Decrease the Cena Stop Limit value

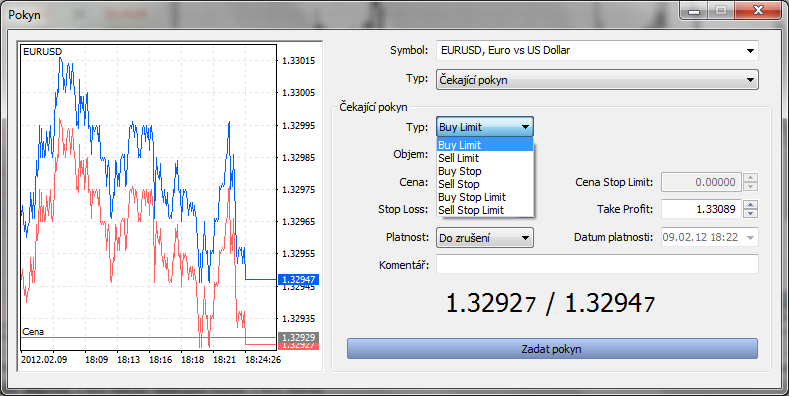(x=751, y=186)
